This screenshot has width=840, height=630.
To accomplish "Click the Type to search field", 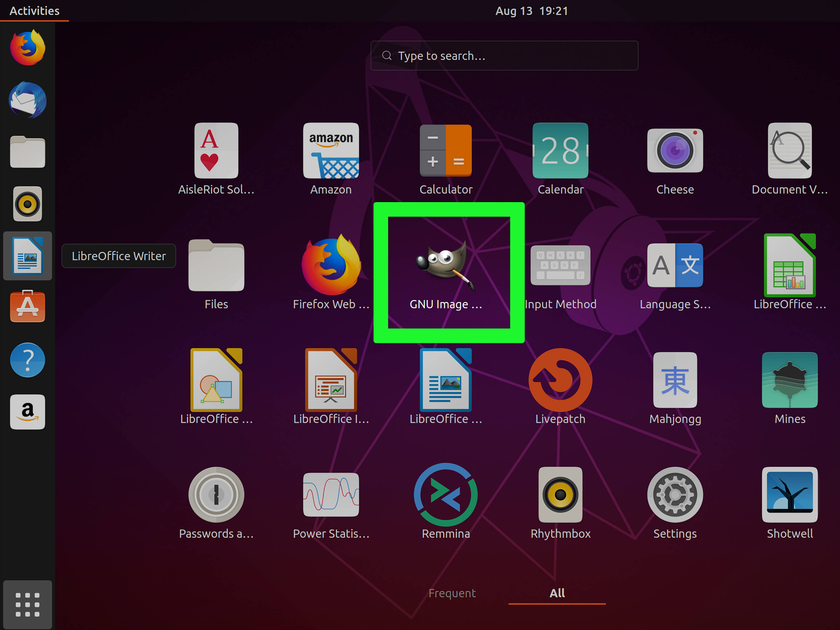I will (x=504, y=56).
